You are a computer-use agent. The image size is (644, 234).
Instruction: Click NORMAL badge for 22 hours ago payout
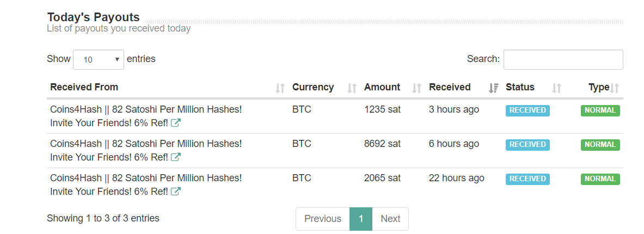[600, 179]
